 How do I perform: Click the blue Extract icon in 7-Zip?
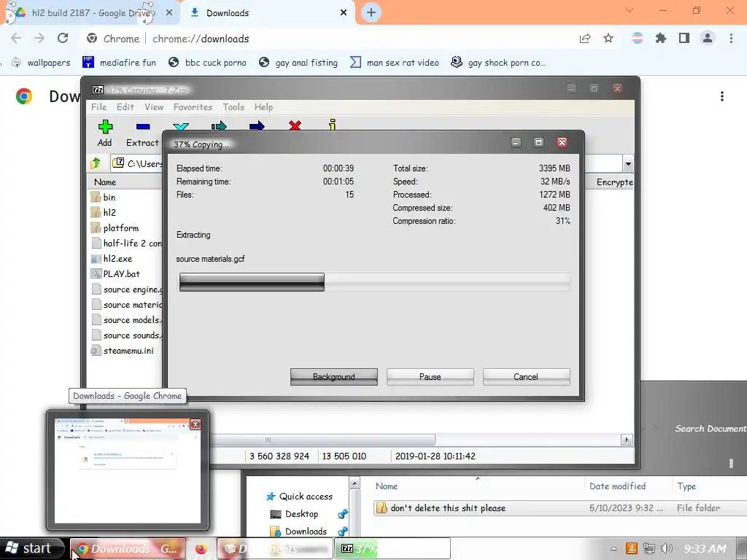(x=143, y=127)
